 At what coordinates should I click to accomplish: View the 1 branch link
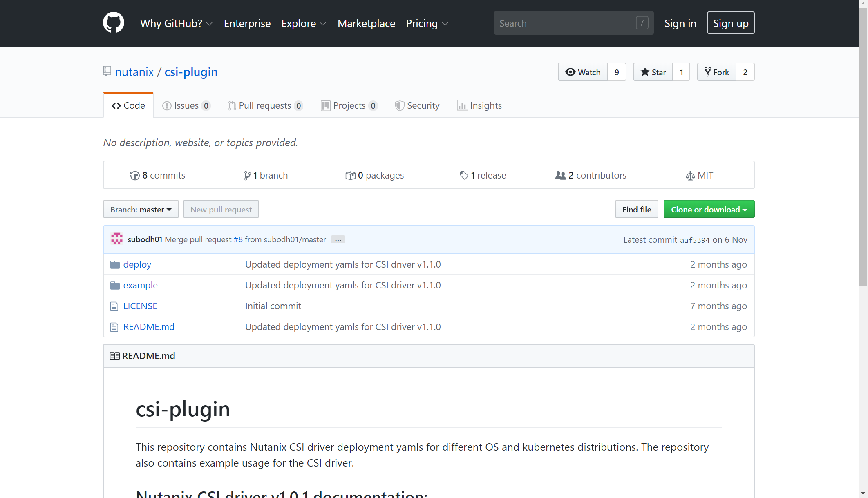tap(266, 175)
